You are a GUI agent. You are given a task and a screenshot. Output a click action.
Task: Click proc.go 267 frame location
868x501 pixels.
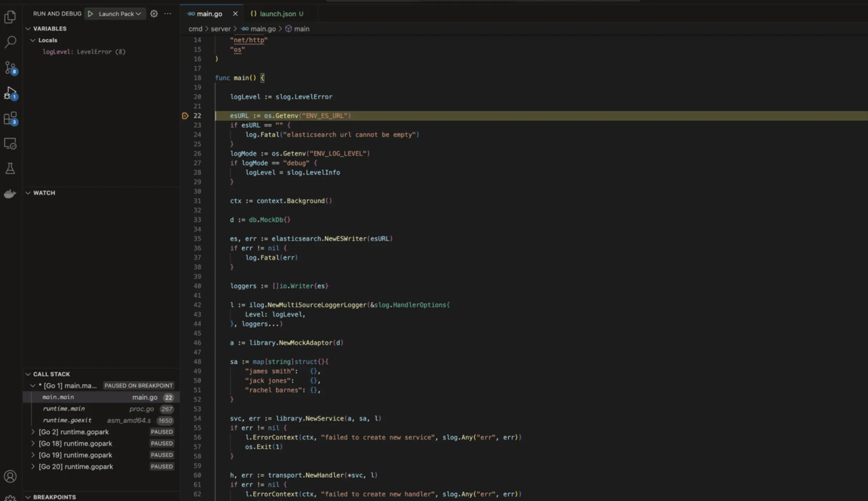click(151, 409)
